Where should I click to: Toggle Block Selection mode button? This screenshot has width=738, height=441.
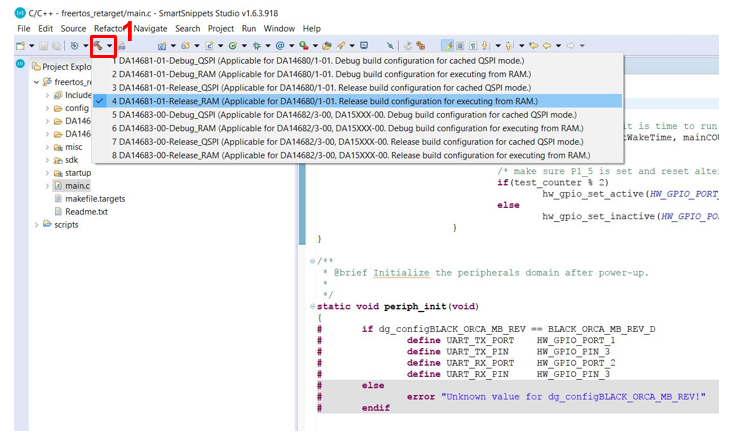(x=460, y=46)
